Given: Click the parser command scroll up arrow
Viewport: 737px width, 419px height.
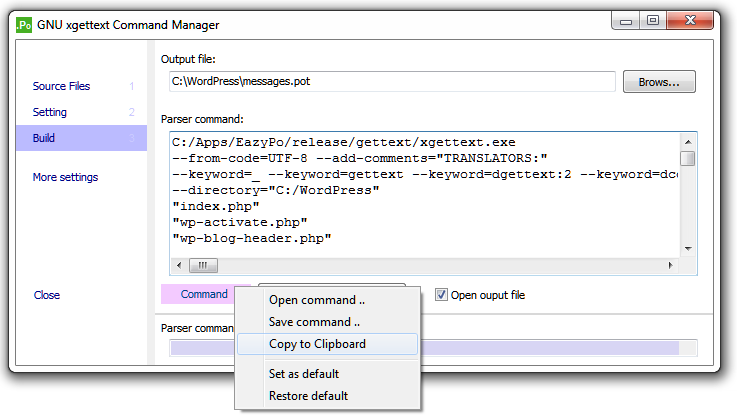Looking at the screenshot, I should tap(688, 142).
